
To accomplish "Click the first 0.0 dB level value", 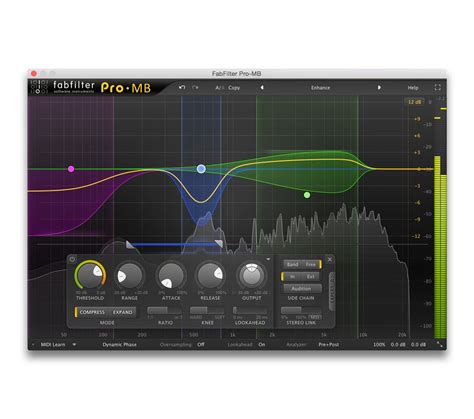I will point(398,344).
